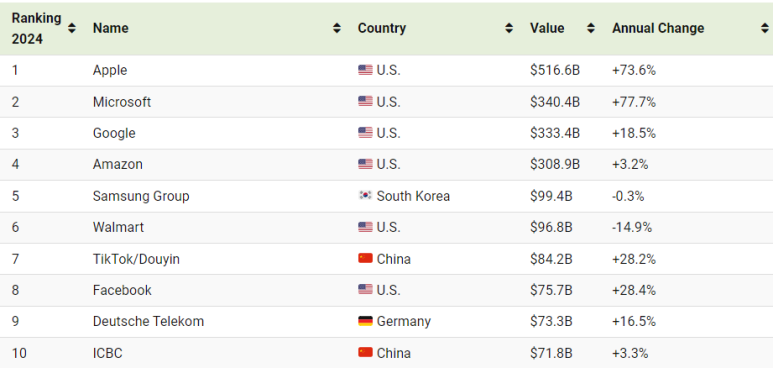
Task: Click Walmart's -14.9% annual change
Action: coord(632,227)
